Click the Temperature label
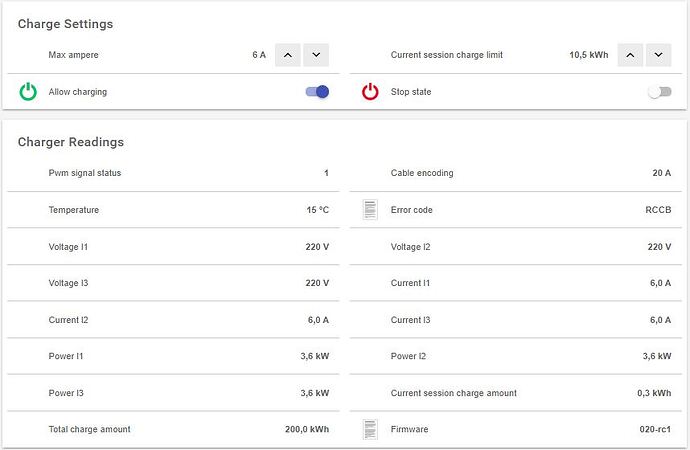The height and width of the screenshot is (450, 690). click(x=73, y=210)
